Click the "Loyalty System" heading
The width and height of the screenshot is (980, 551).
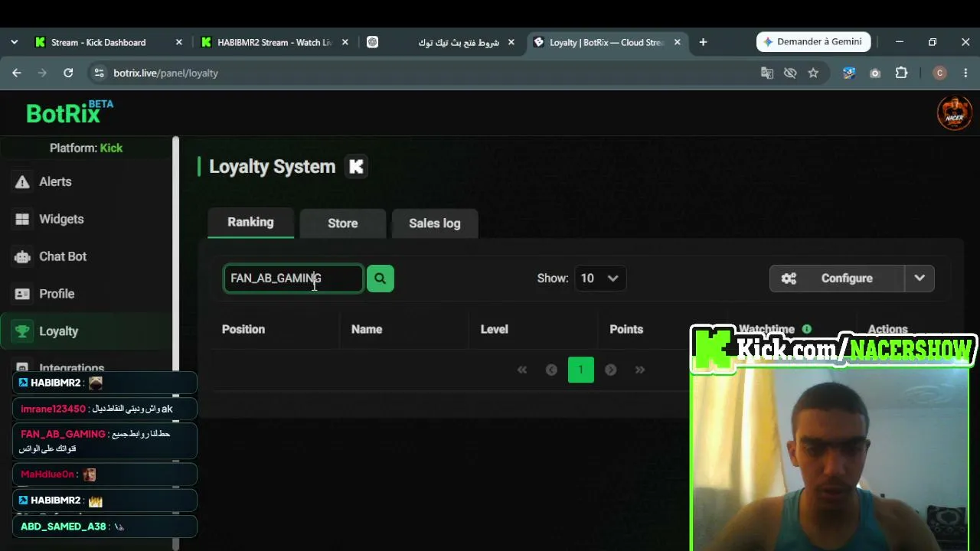point(272,167)
